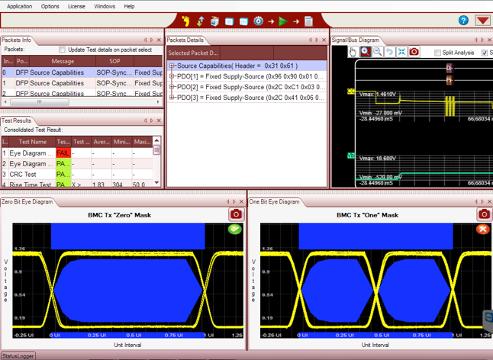Select the Packets Info tab
The image size is (493, 360).
[x=16, y=40]
